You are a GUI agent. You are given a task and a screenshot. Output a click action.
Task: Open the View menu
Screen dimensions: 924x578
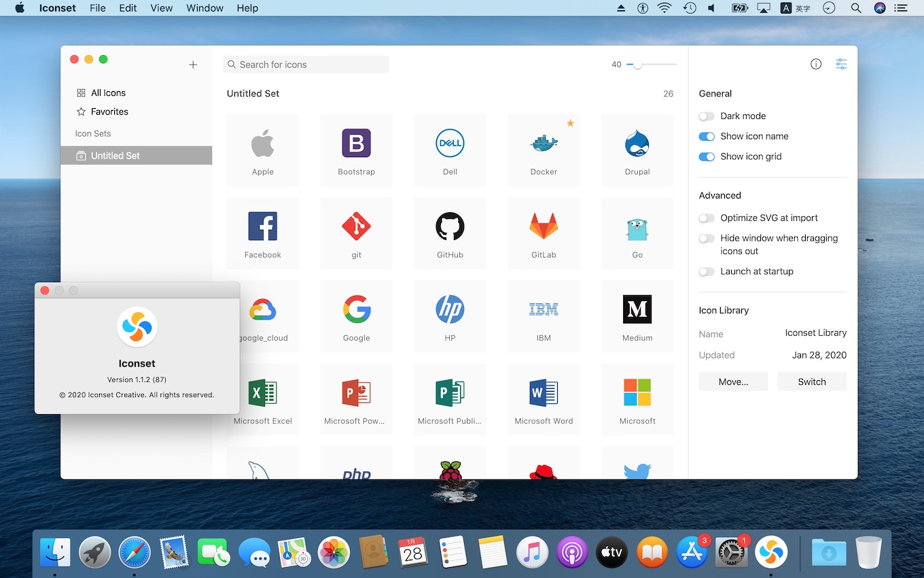pyautogui.click(x=161, y=8)
